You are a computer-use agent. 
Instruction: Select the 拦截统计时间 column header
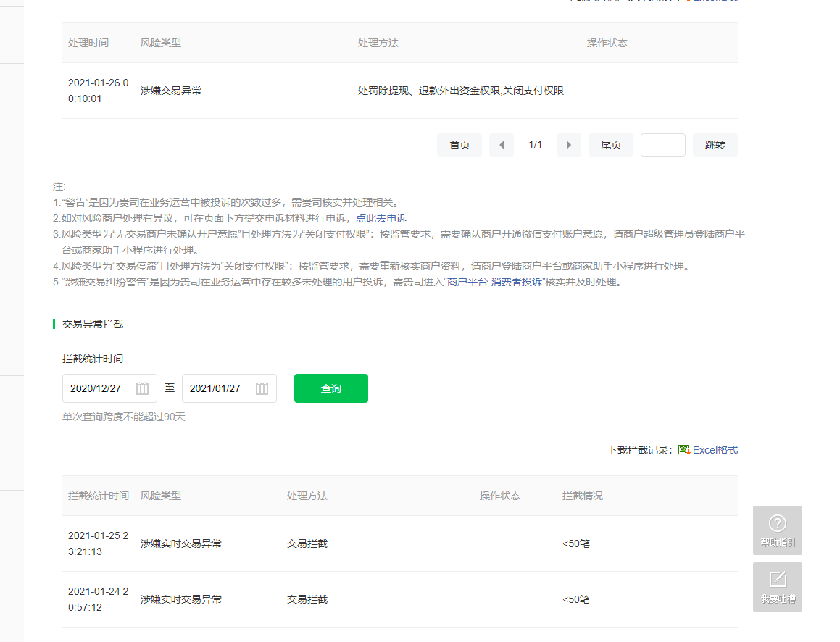point(99,496)
